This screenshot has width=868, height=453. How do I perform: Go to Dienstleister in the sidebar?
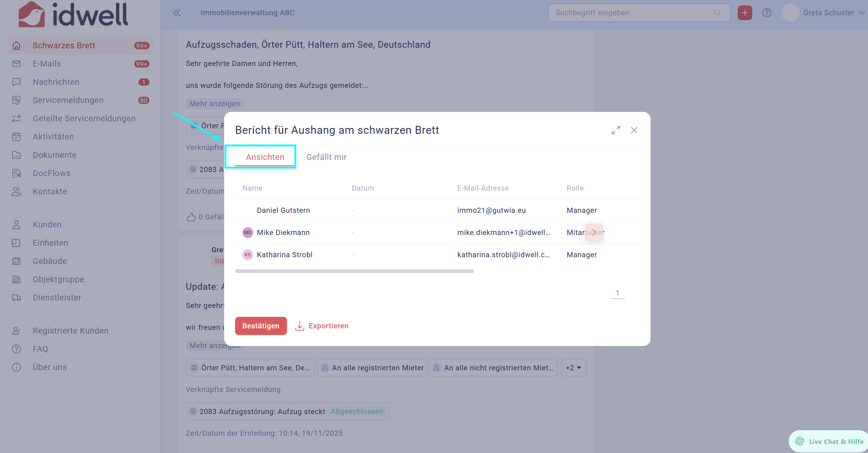pyautogui.click(x=57, y=298)
